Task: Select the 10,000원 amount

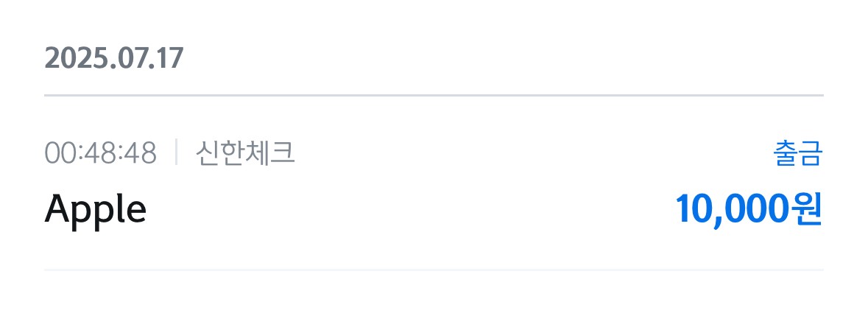Action: tap(748, 210)
